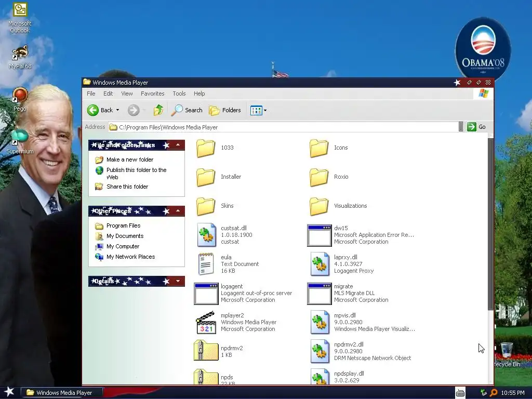Open the File menu
The width and height of the screenshot is (532, 399).
coord(91,94)
